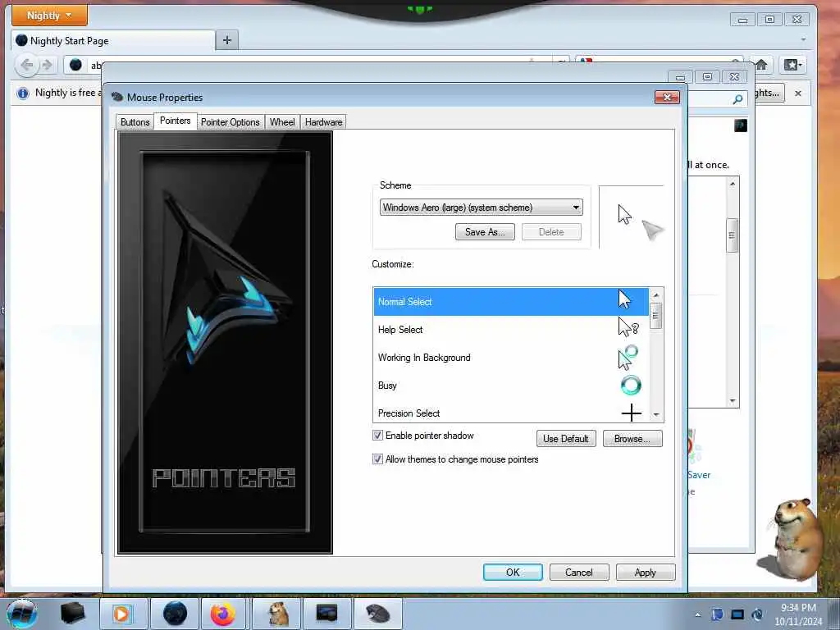Click the POINTERS artwork image
The image size is (840, 630).
(x=225, y=343)
